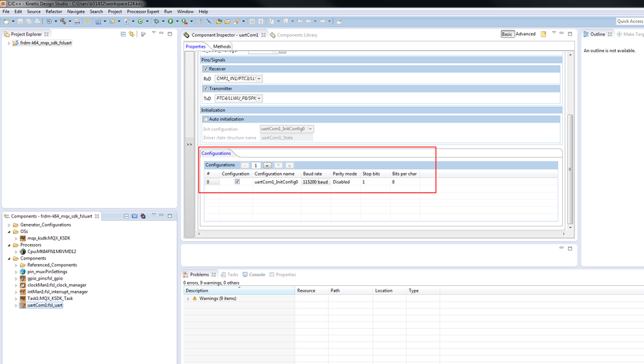Click the Description column header in Problems
The height and width of the screenshot is (364, 644).
(239, 290)
